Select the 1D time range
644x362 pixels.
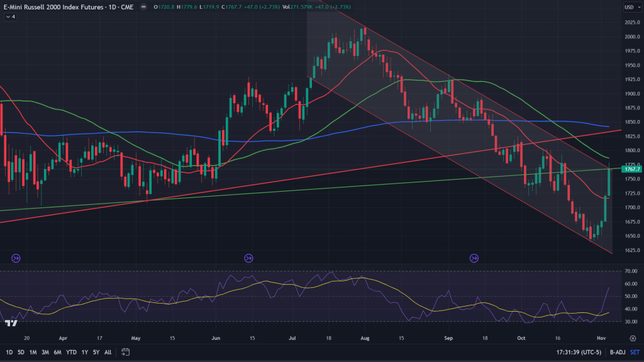pos(9,352)
